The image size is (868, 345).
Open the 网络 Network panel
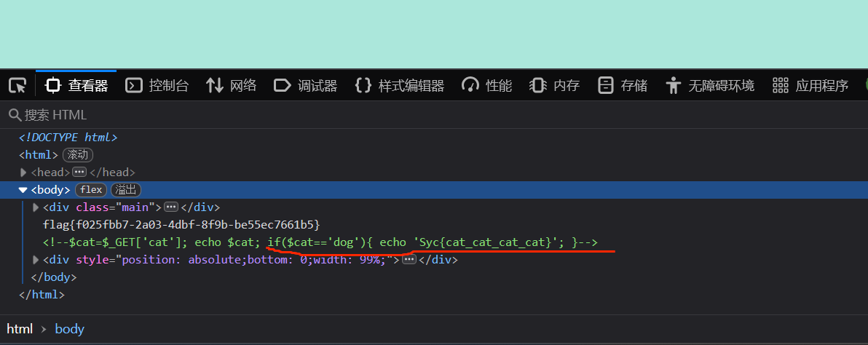tap(232, 86)
